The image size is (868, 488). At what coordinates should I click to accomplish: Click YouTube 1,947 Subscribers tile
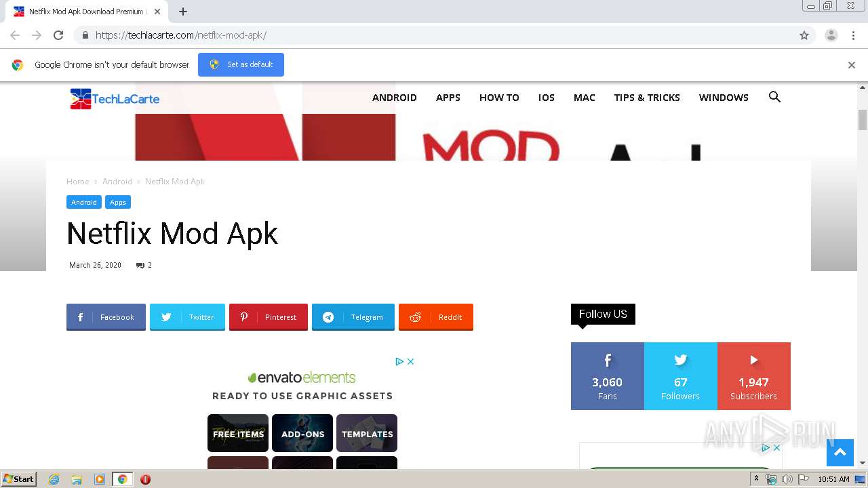tap(754, 376)
